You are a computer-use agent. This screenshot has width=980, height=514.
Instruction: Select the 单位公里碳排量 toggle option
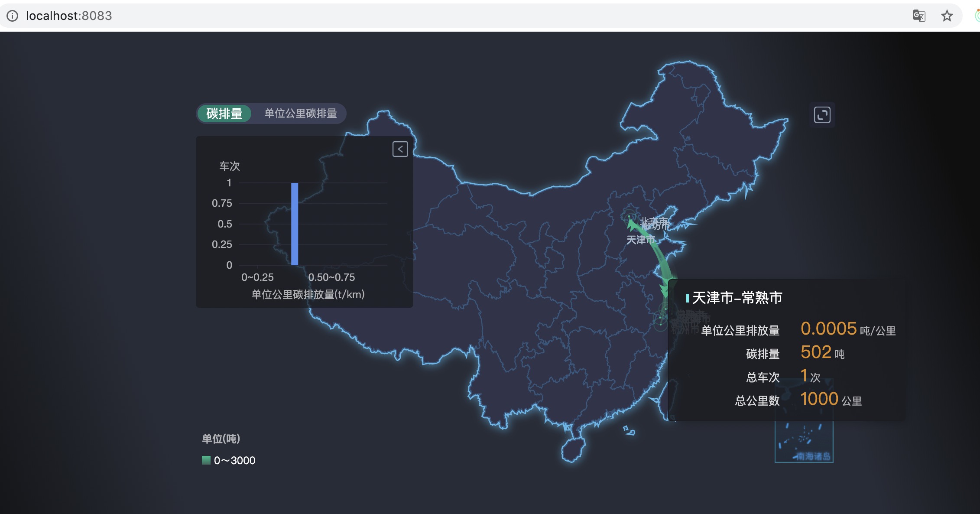[x=300, y=114]
